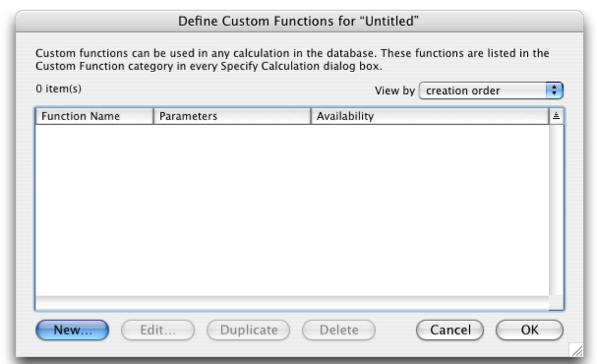Screen dimensions: 597x364
Task: Click the dimmed Edit... button
Action: (157, 330)
